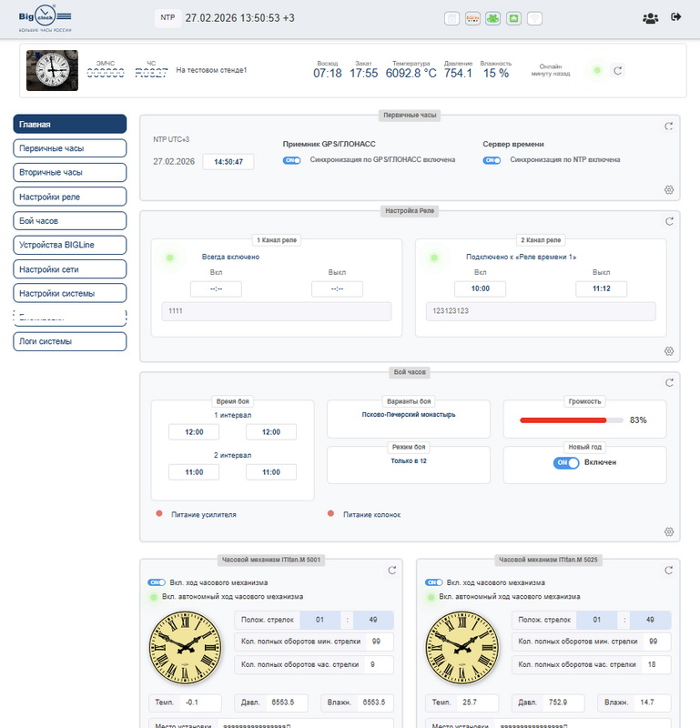700x728 pixels.
Task: Click the NTP button in top bar
Action: pos(166,17)
